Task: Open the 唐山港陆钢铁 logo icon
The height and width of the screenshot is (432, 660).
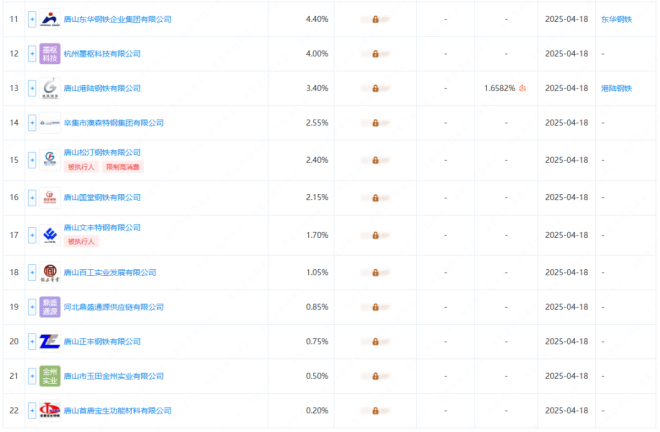Action: pos(50,88)
